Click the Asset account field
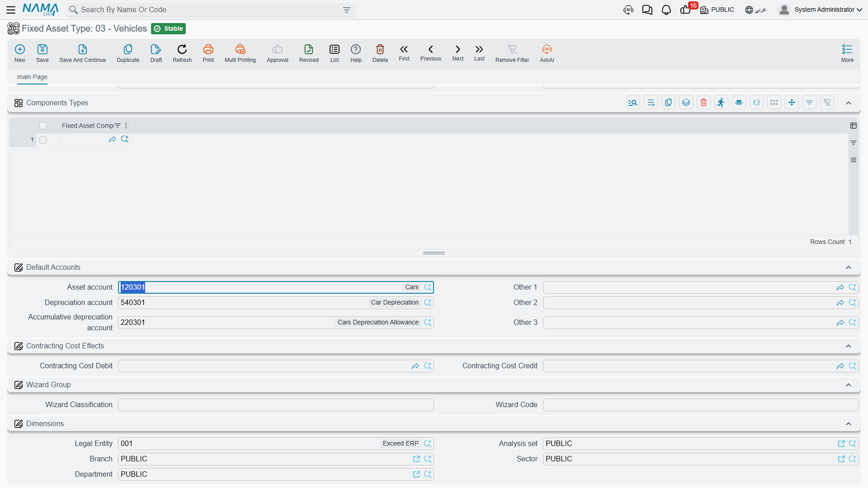This screenshot has width=868, height=488. pos(276,287)
